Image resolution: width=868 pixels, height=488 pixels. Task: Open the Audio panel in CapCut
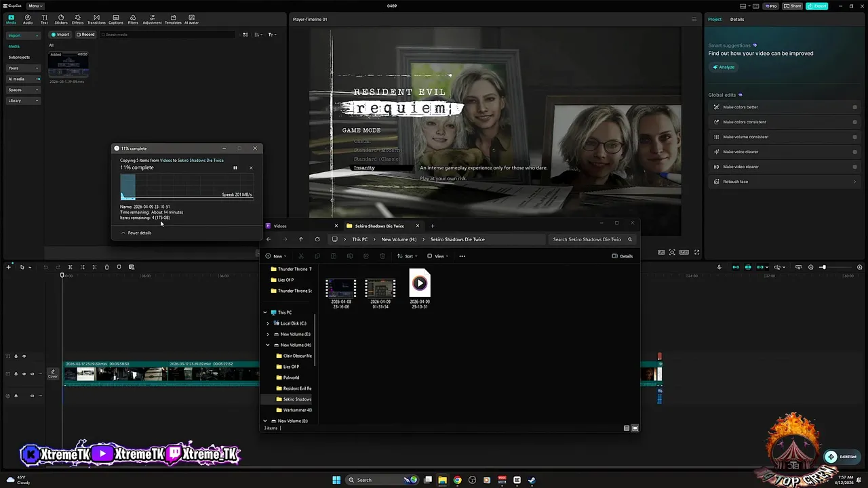[x=28, y=19]
